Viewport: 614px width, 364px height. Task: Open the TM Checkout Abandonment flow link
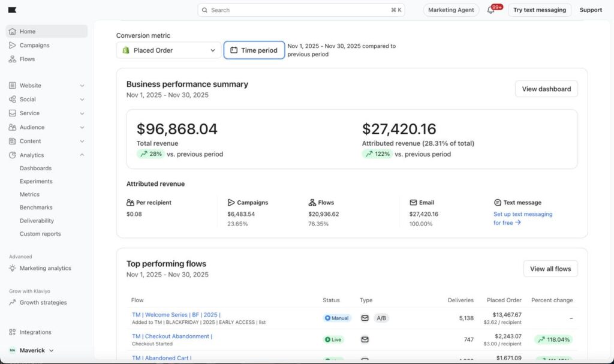coord(172,336)
